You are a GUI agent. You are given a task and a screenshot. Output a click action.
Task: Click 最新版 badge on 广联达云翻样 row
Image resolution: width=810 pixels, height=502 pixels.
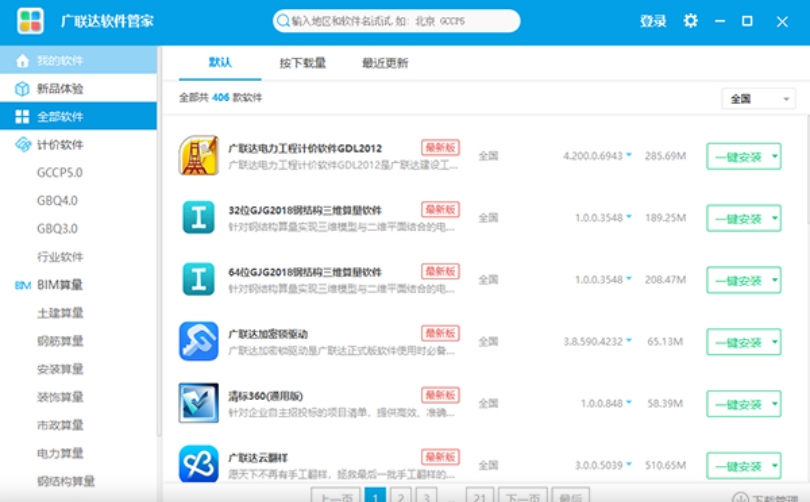click(440, 457)
